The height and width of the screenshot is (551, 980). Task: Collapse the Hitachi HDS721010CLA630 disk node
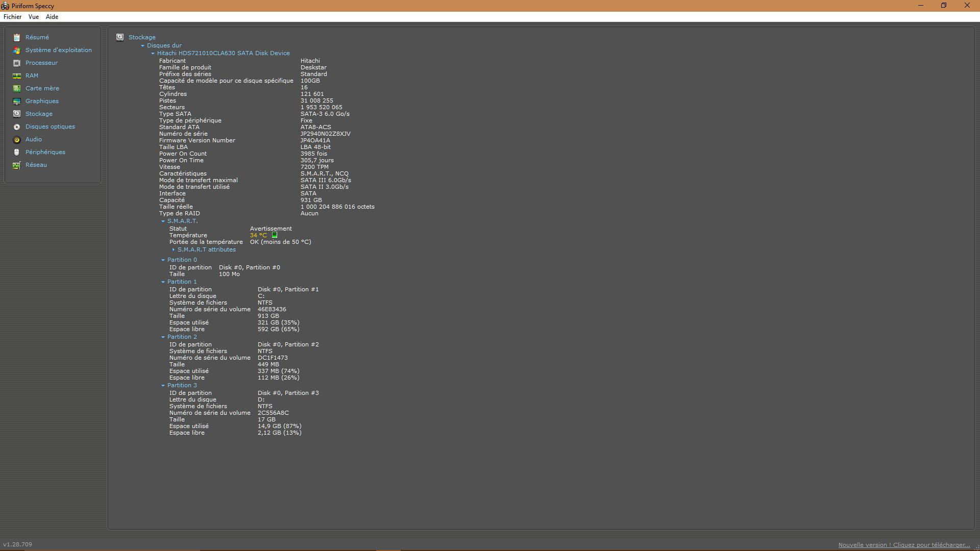[x=153, y=53]
